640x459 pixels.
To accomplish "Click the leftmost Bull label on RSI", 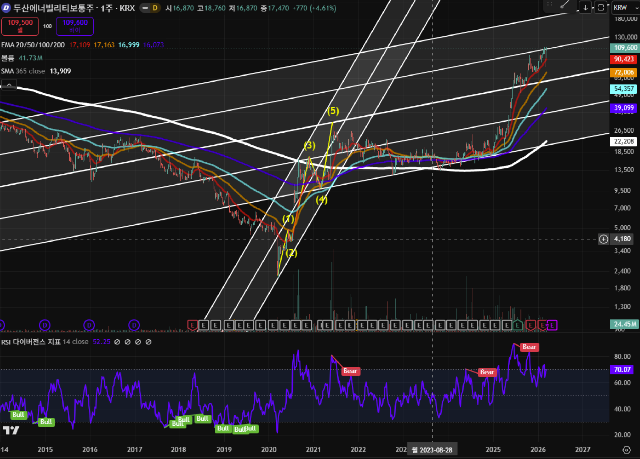I will coord(18,415).
